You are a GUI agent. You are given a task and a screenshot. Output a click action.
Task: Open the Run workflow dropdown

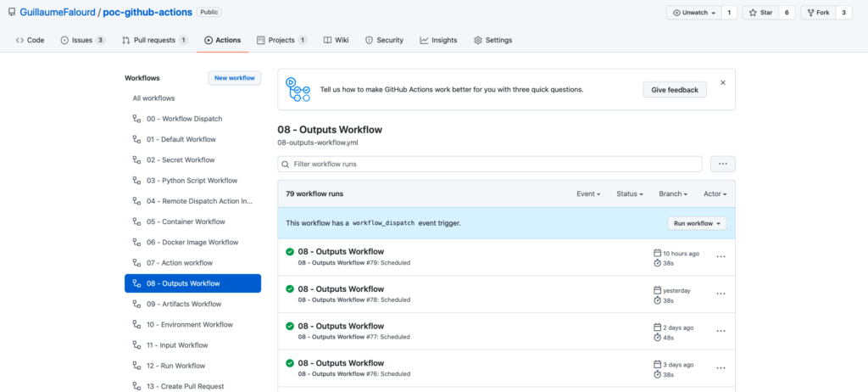(x=697, y=223)
